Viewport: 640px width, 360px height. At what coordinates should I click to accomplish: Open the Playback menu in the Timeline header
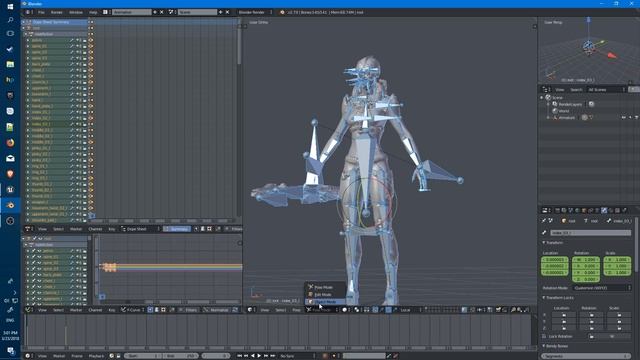tap(96, 356)
